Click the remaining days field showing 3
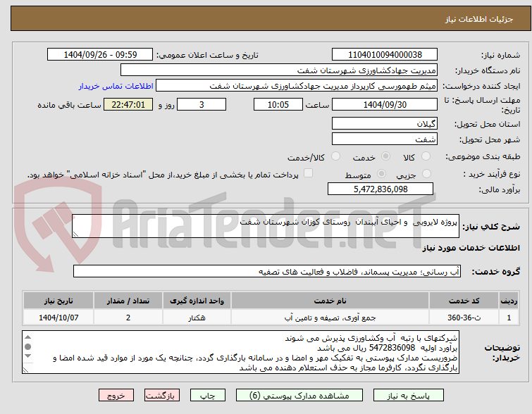The height and width of the screenshot is (414, 532). (x=202, y=104)
